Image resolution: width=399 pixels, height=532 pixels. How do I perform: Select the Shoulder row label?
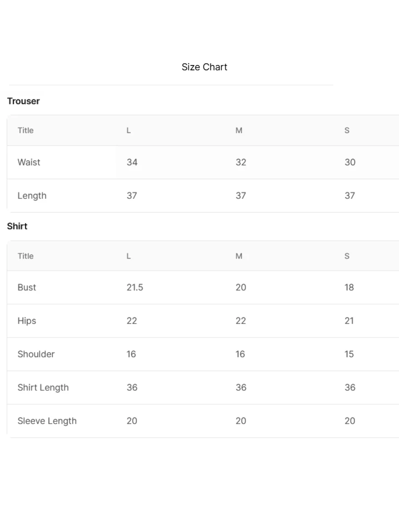point(36,354)
